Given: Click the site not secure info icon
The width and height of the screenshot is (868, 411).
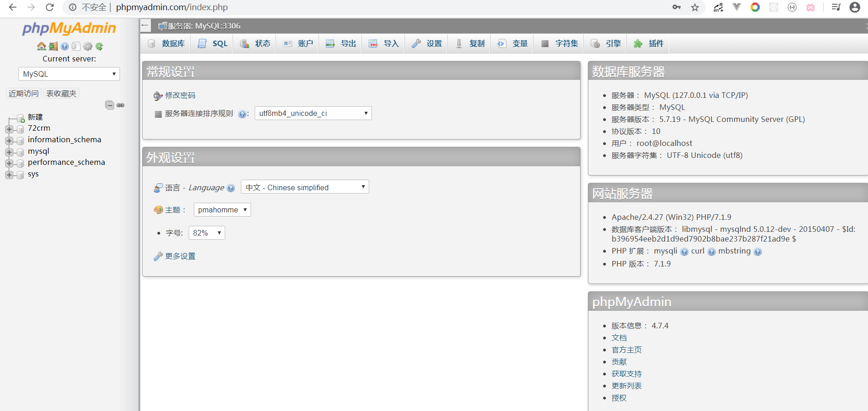Looking at the screenshot, I should pos(72,7).
